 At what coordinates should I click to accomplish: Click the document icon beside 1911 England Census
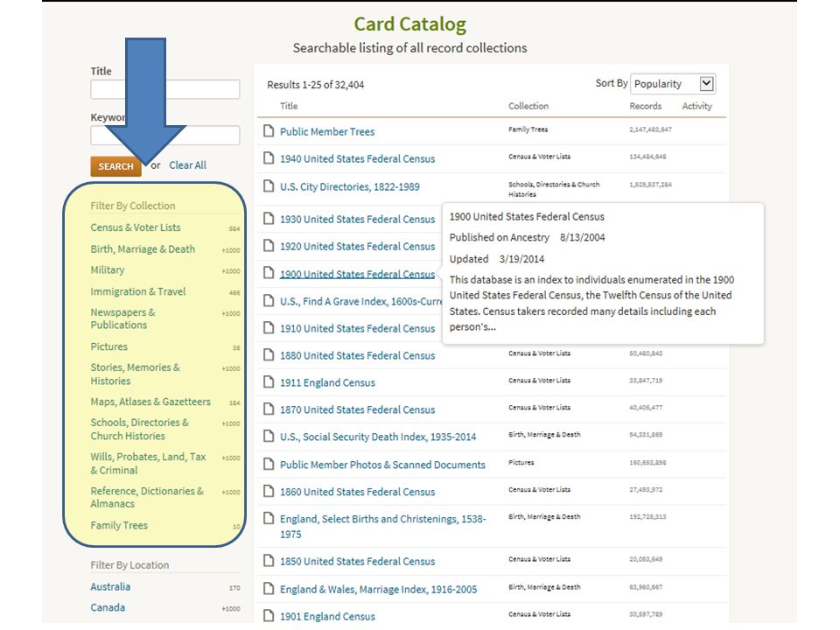(x=269, y=382)
